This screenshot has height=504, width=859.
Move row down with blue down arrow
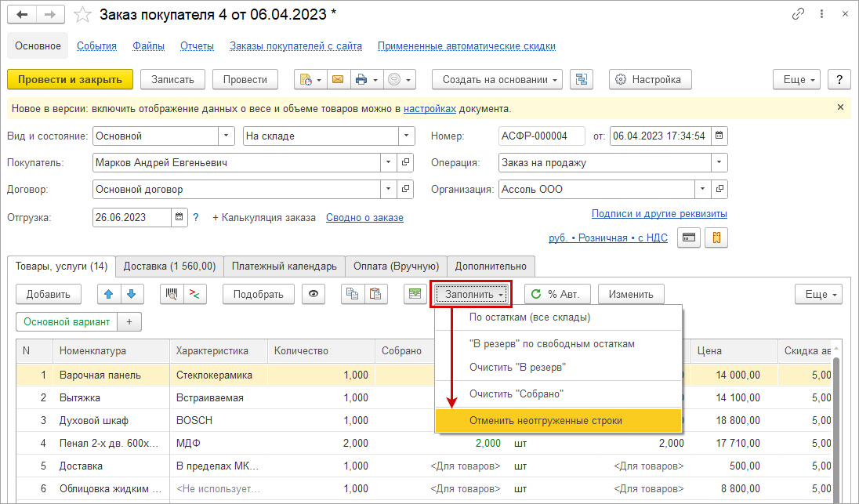132,294
